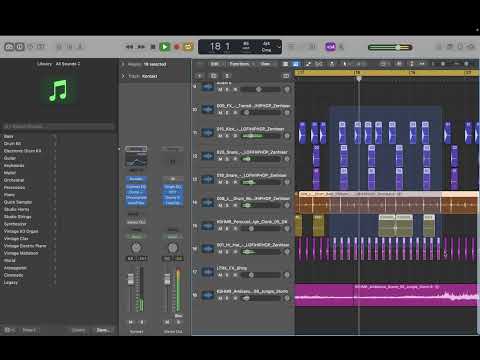Collapse the Track Kontakt disclosure triangle
This screenshot has width=480, height=360.
click(123, 76)
